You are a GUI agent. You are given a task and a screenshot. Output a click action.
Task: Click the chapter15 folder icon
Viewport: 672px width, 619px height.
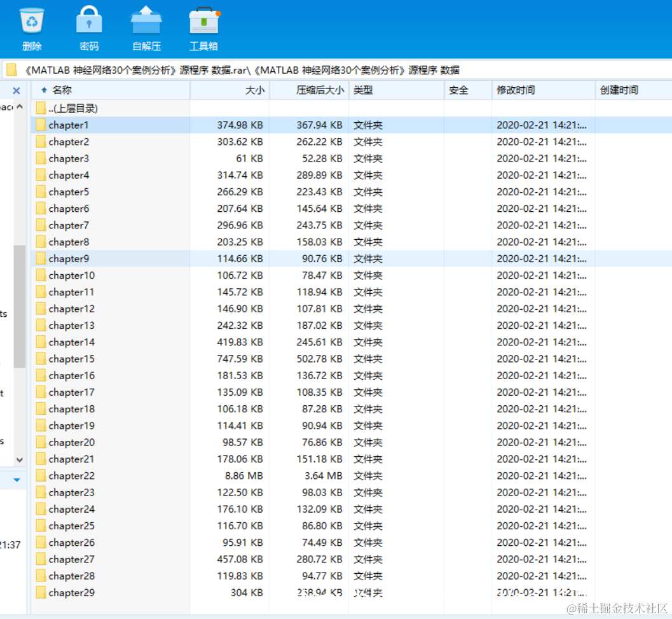41,359
